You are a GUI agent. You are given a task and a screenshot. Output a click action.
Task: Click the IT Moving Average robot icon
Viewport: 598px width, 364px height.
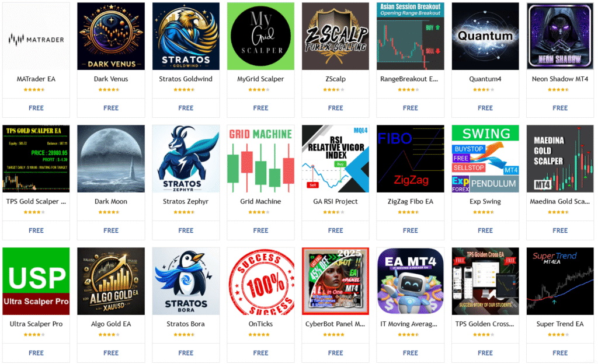(x=411, y=281)
